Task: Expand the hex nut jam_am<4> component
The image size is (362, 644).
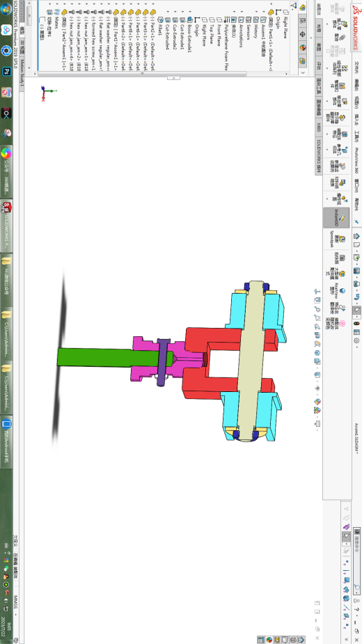Action: 71,4
